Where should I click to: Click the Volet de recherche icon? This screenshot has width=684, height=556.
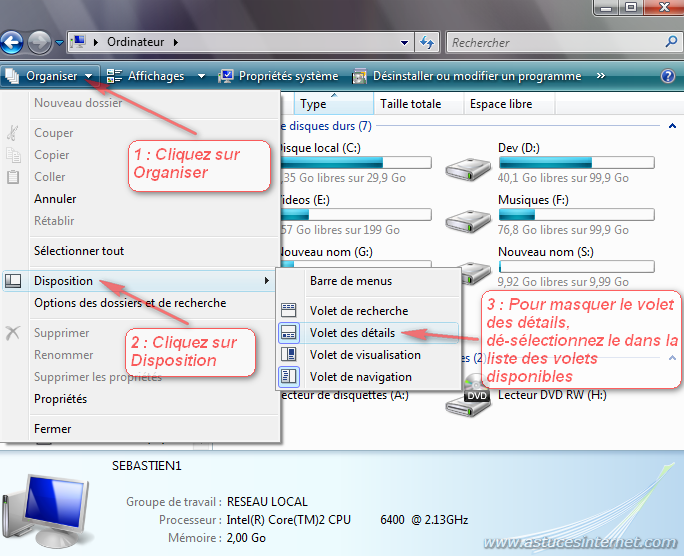pyautogui.click(x=288, y=310)
